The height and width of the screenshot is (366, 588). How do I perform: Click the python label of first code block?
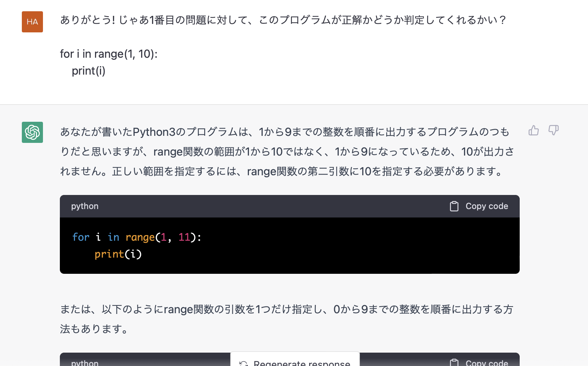pyautogui.click(x=85, y=206)
